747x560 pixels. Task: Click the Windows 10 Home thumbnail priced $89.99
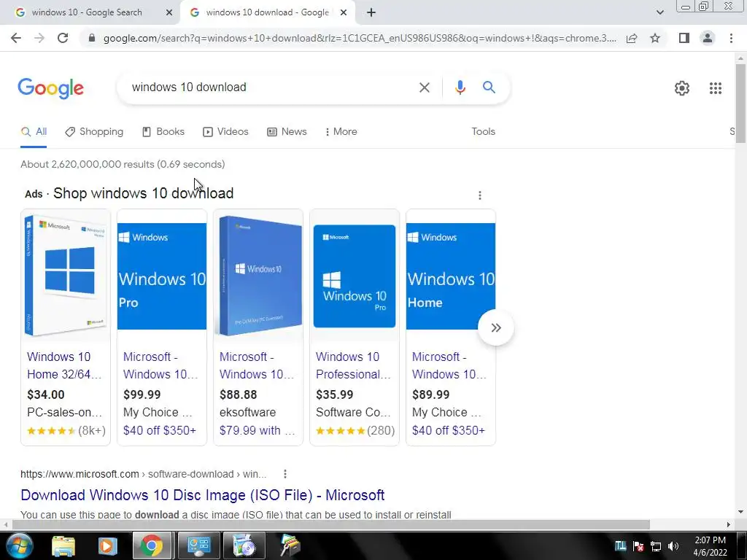tap(451, 276)
